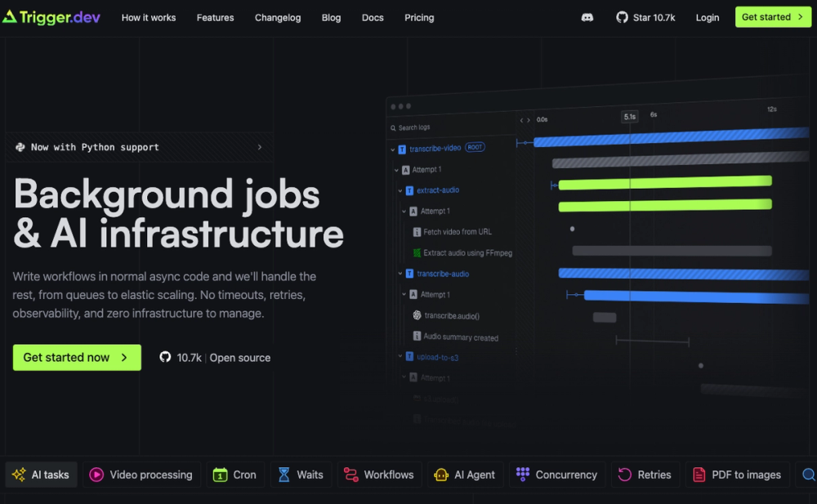Click the GitHub icon beside 10.7k Open source

coord(165,357)
